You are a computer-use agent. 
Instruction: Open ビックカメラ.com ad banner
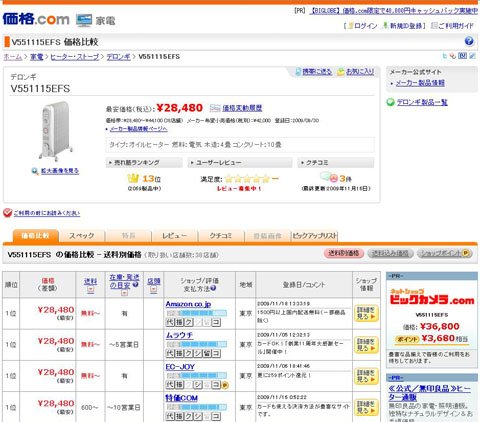click(x=432, y=297)
